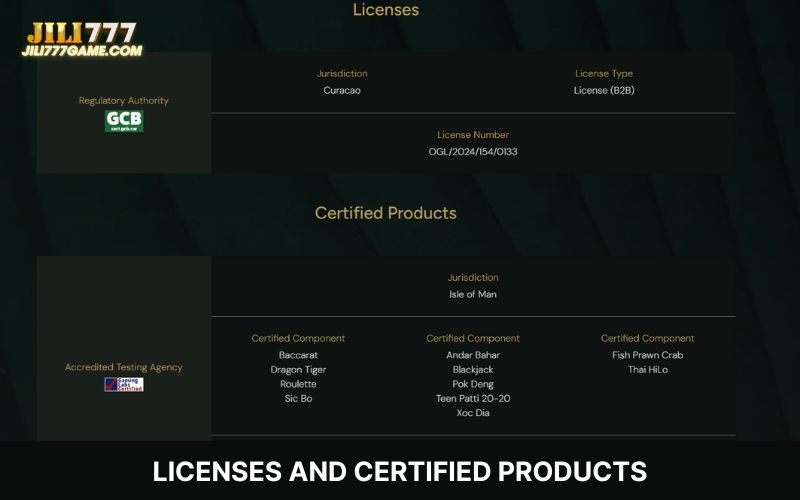Click the Certified Products heading

(386, 213)
